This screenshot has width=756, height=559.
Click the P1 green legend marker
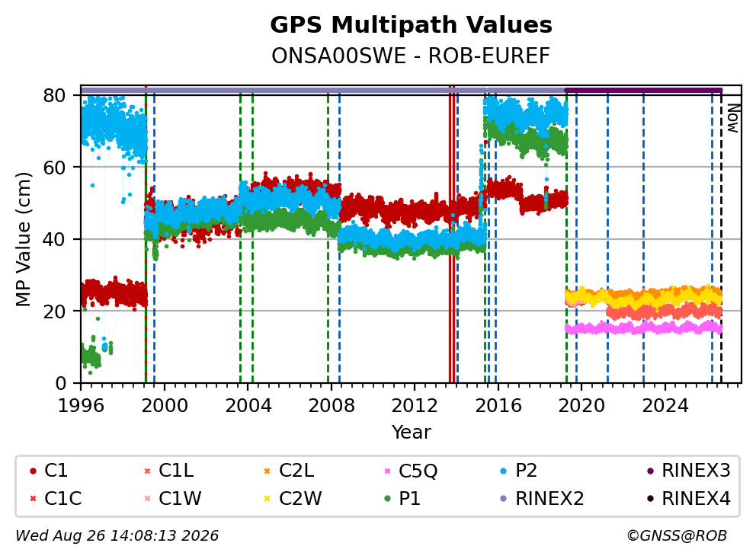(387, 498)
